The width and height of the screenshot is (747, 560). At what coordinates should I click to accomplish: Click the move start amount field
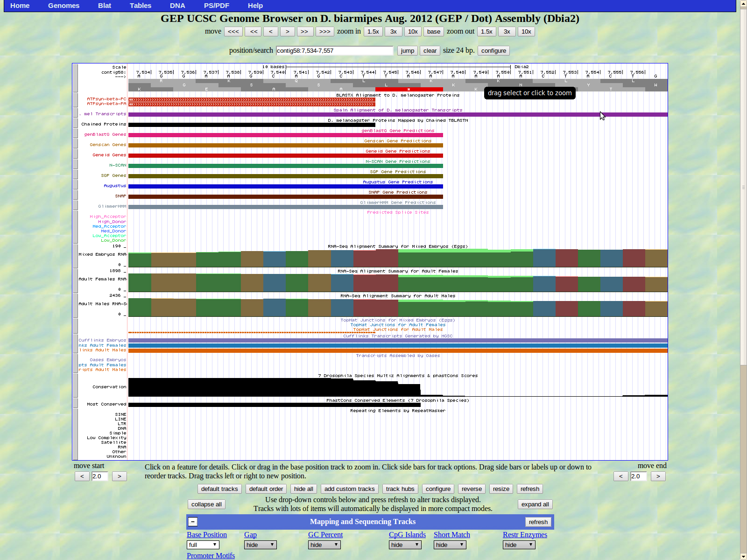(100, 476)
